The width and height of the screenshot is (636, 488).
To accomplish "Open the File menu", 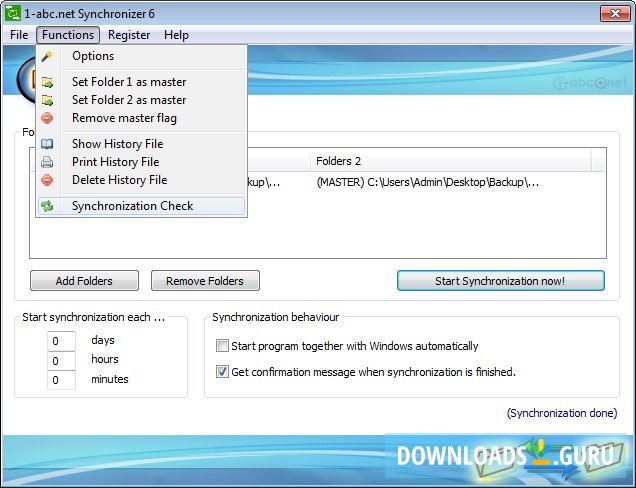I will pyautogui.click(x=19, y=35).
